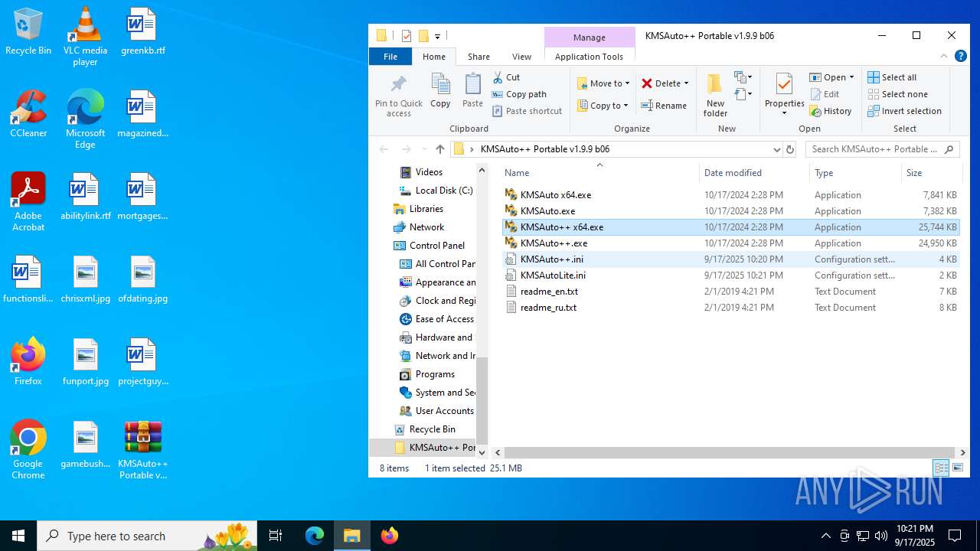Show file History
The height and width of the screenshot is (551, 980).
tap(831, 111)
